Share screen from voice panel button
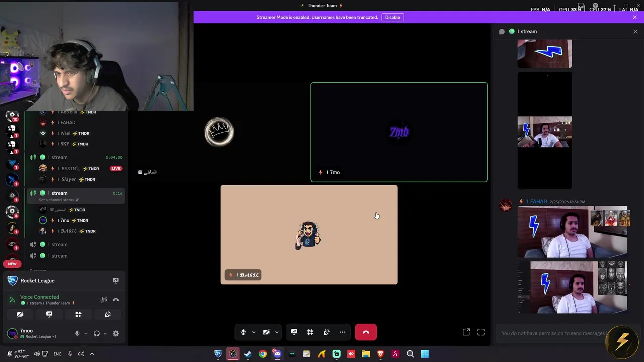This screenshot has height=362, width=644. pyautogui.click(x=49, y=314)
